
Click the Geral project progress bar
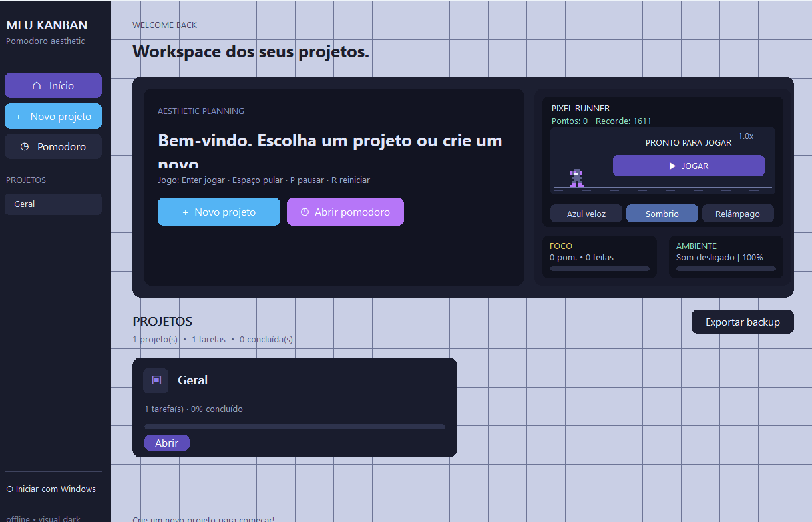(295, 427)
